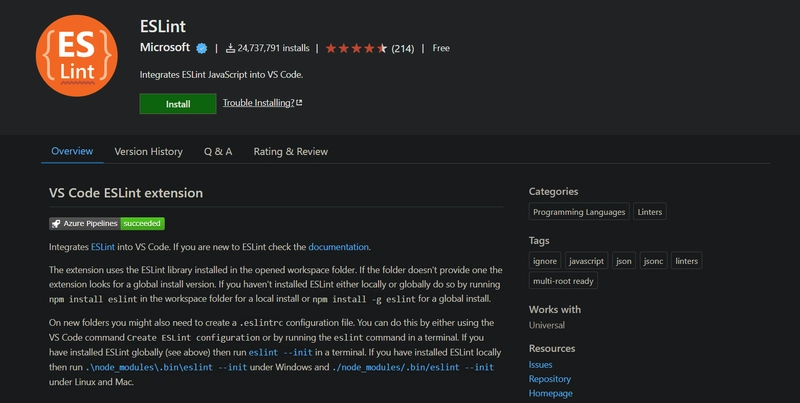Viewport: 800px width, 403px height.
Task: Open the Microsoft publisher link
Action: (165, 47)
